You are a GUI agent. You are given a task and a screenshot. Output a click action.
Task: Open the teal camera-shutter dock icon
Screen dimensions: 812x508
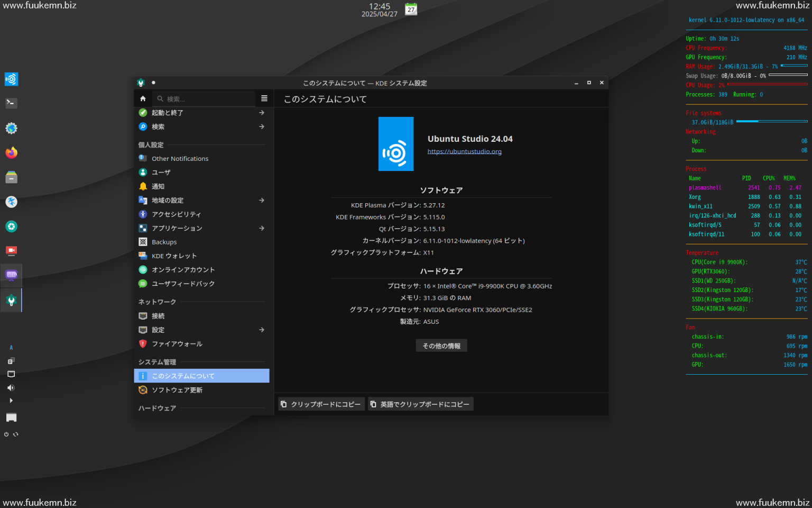(x=11, y=226)
